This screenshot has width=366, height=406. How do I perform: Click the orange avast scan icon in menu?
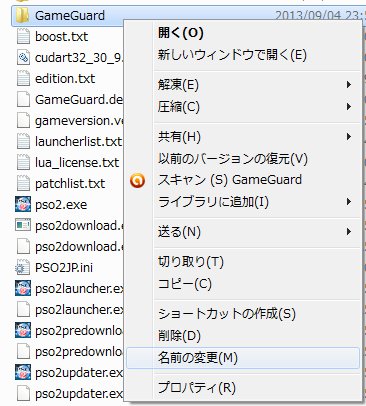pos(137,180)
